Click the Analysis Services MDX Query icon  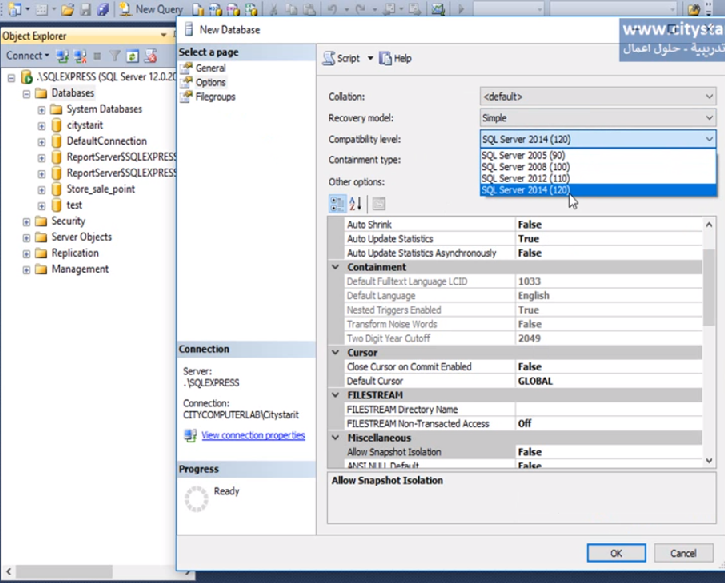pyautogui.click(x=215, y=9)
